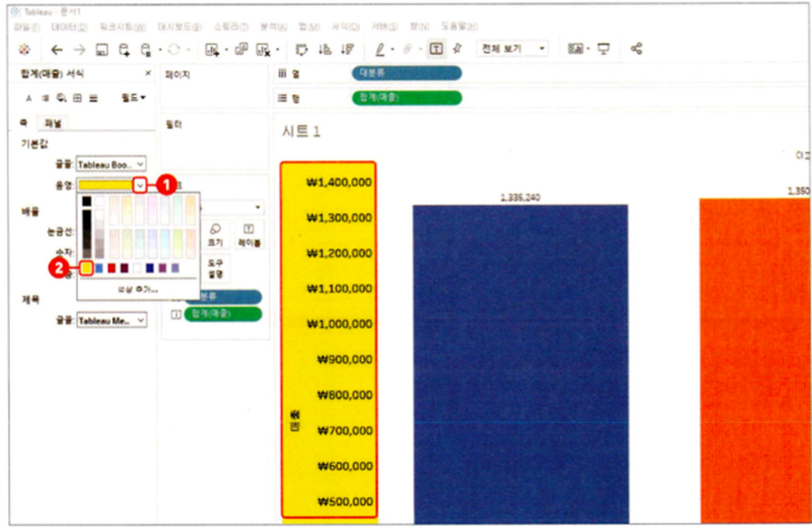The height and width of the screenshot is (527, 812).
Task: Click the Fix Axes pin icon
Action: 456,49
